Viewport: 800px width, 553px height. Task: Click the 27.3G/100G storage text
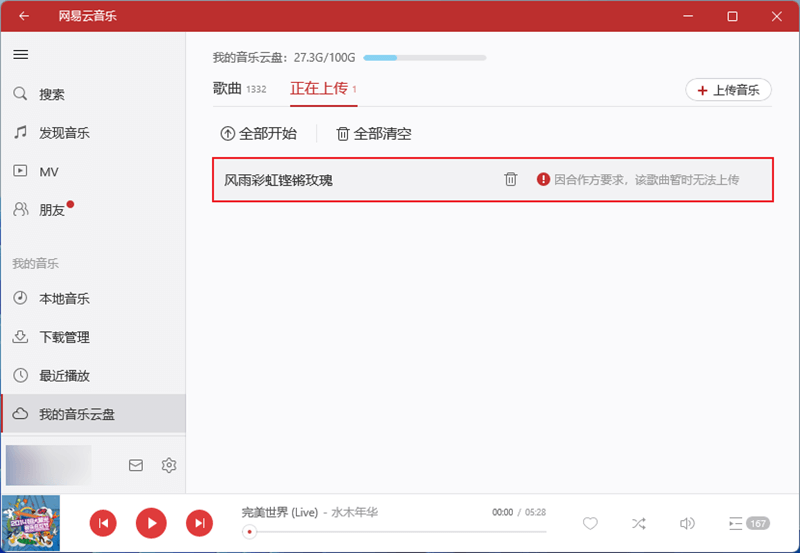tap(324, 58)
